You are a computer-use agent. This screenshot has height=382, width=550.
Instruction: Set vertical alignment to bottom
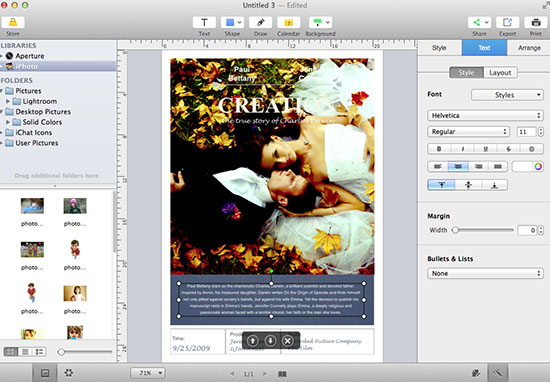494,185
